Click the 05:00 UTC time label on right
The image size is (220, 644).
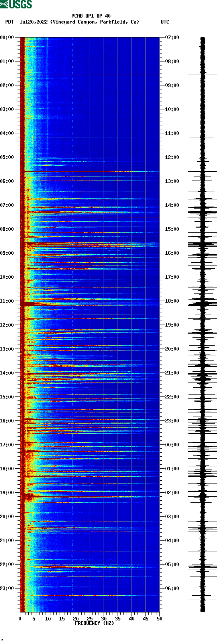point(172,565)
